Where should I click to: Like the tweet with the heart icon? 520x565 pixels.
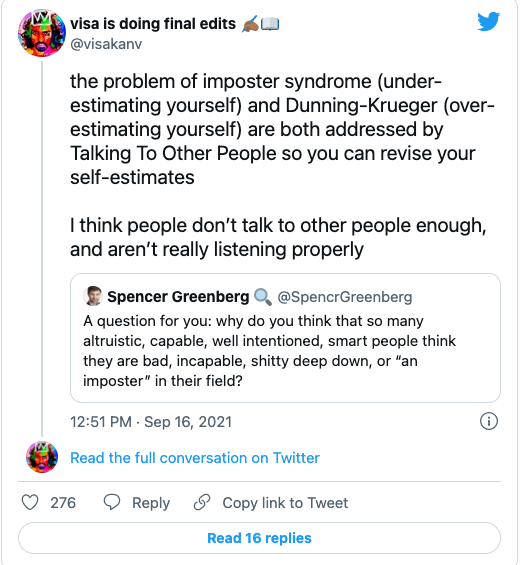30,502
